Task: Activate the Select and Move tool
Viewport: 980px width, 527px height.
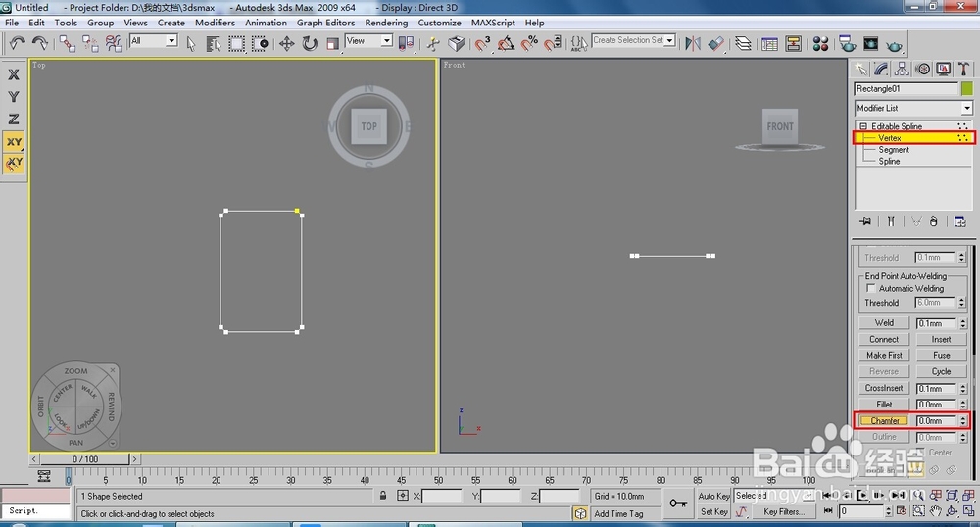Action: 286,43
